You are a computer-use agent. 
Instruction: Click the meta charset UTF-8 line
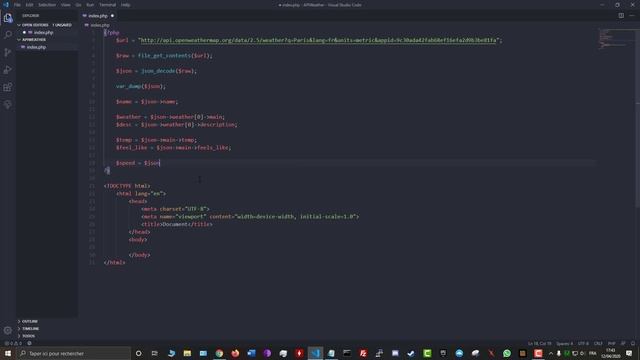[175, 209]
